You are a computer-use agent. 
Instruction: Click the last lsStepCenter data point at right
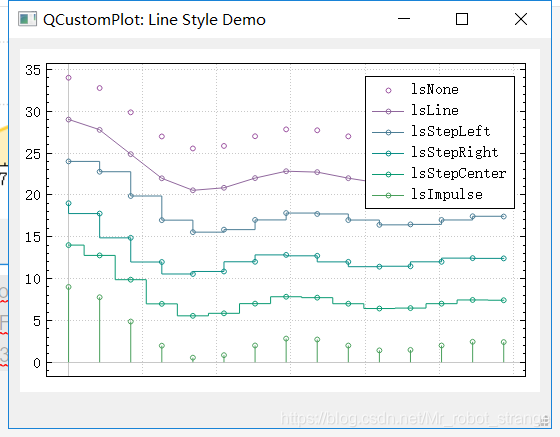coord(504,300)
